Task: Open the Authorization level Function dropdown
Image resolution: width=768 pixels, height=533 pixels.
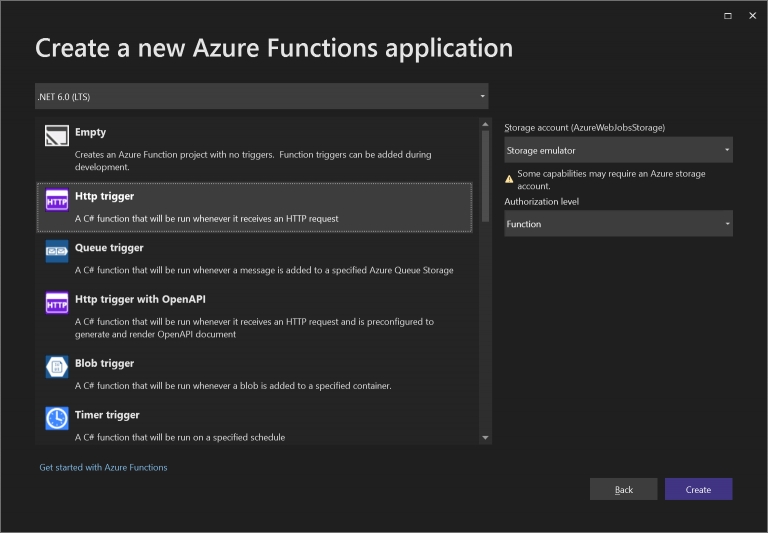Action: (618, 224)
